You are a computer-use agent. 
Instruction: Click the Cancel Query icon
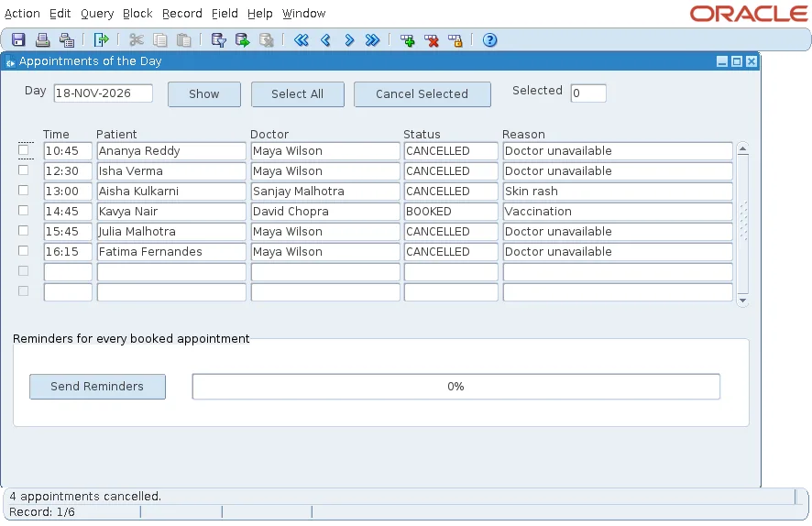point(266,40)
